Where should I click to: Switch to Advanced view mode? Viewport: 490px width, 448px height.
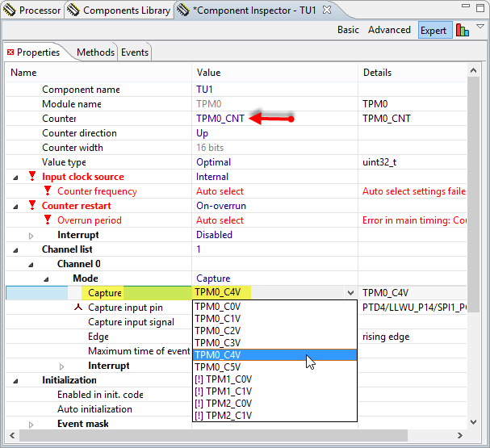[x=389, y=30]
